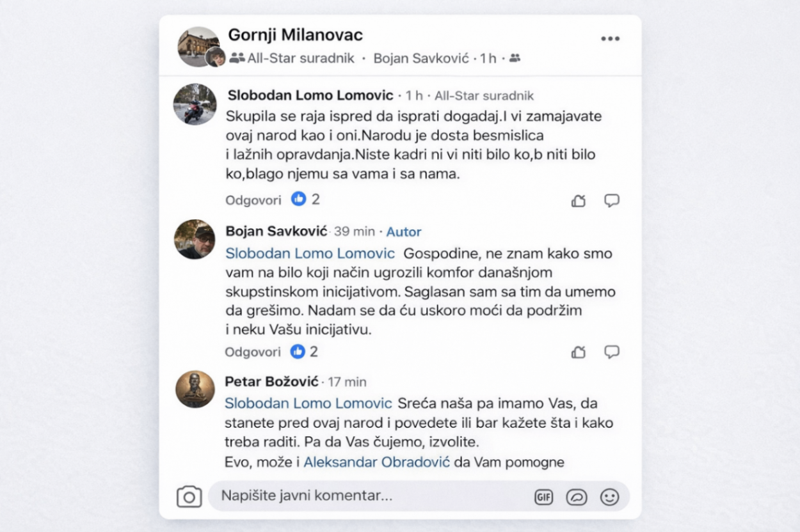Image resolution: width=800 pixels, height=532 pixels.
Task: Click the camera icon to attach photo
Action: [189, 496]
